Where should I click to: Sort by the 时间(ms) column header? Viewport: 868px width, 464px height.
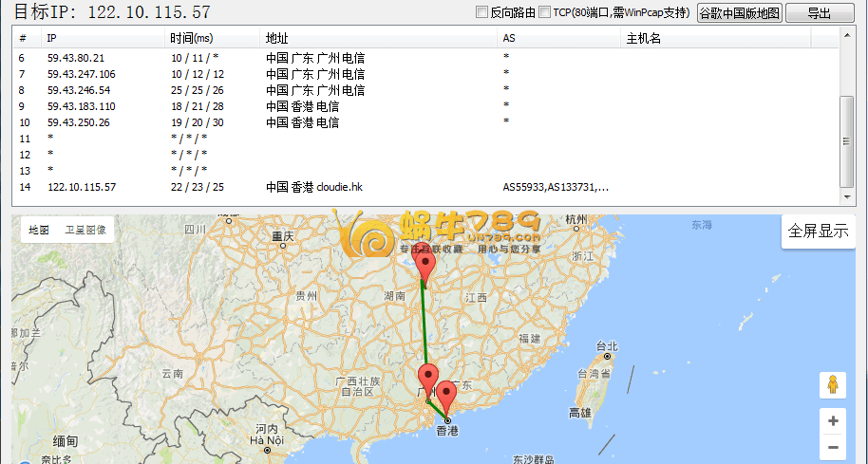[192, 39]
